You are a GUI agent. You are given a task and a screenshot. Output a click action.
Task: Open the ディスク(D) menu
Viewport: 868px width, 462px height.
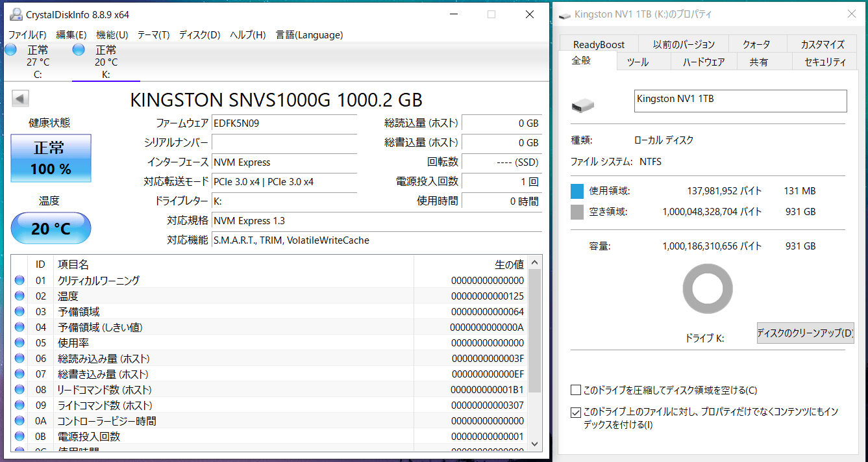200,35
